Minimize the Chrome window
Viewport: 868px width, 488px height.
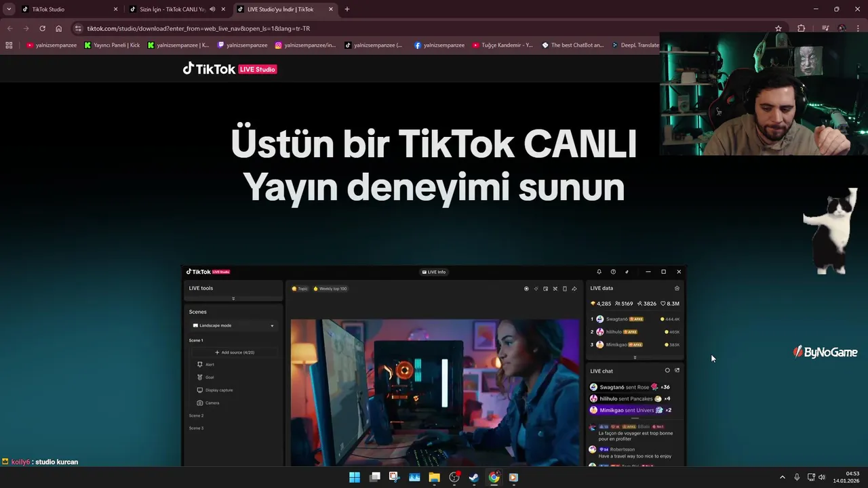point(816,9)
